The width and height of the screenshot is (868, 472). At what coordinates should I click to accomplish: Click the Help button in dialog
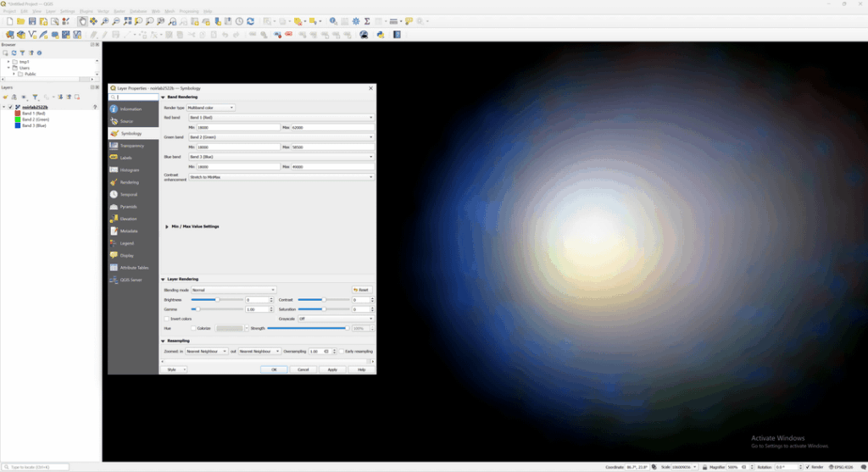[x=361, y=369]
